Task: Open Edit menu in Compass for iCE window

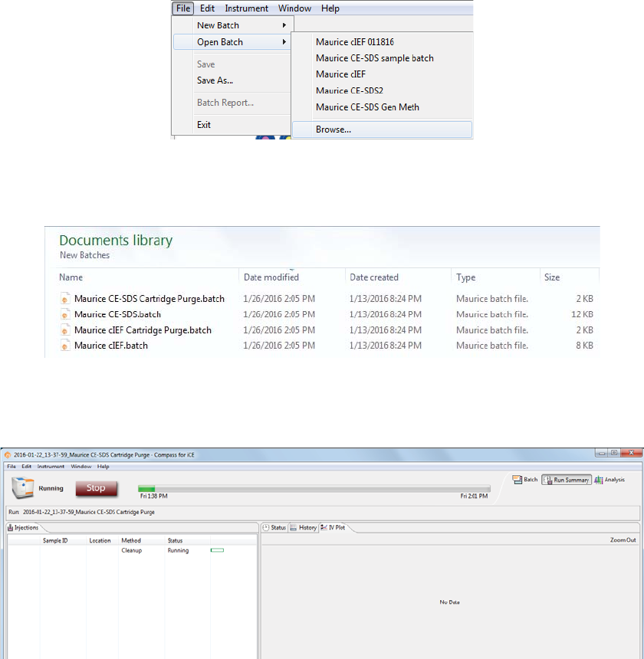Action: tap(27, 467)
